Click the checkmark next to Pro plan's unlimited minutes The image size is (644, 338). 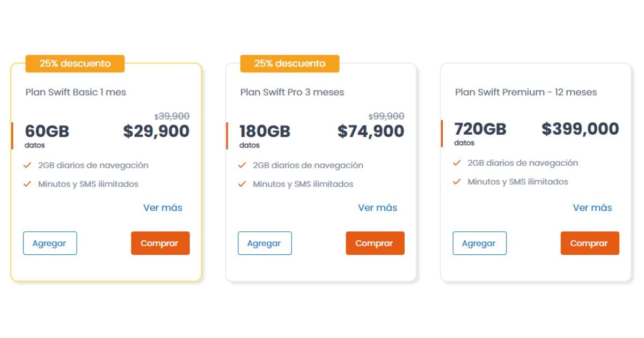(241, 184)
